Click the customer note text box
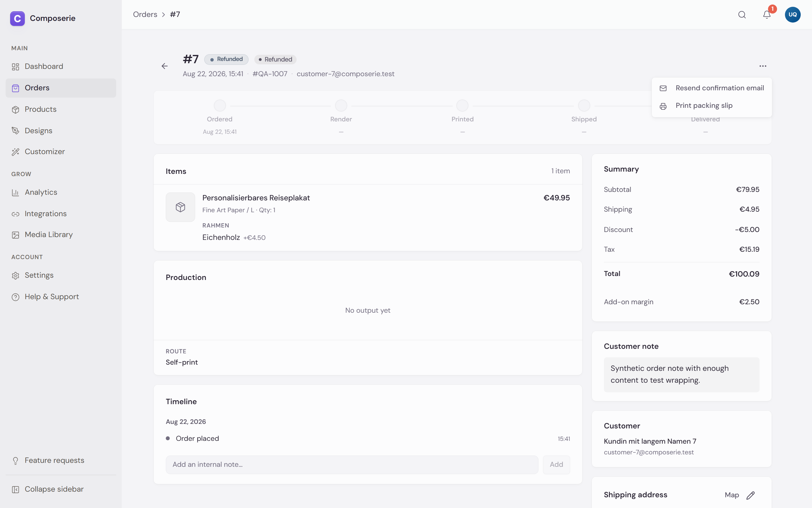 (681, 375)
